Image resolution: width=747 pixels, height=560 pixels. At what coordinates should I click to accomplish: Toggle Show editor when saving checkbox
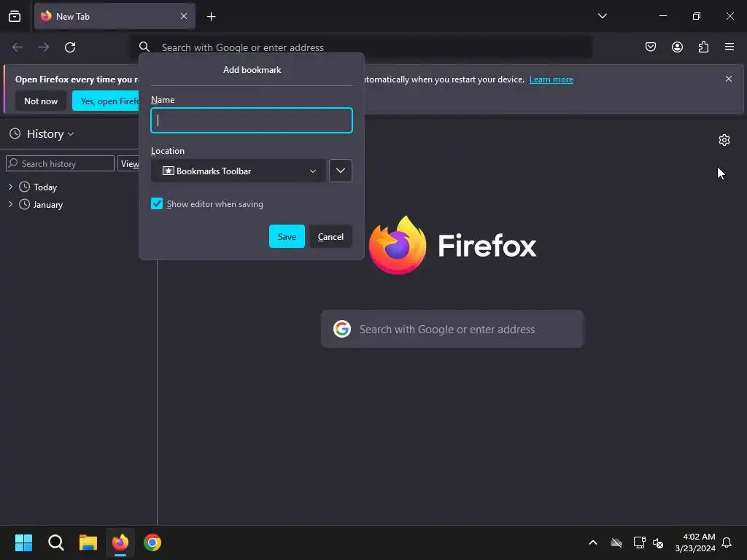coord(157,204)
